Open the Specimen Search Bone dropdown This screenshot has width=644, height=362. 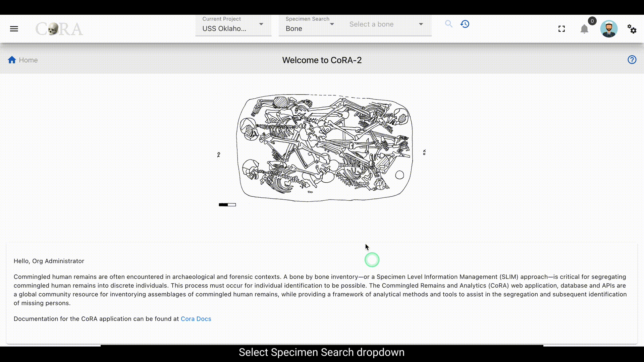[310, 25]
